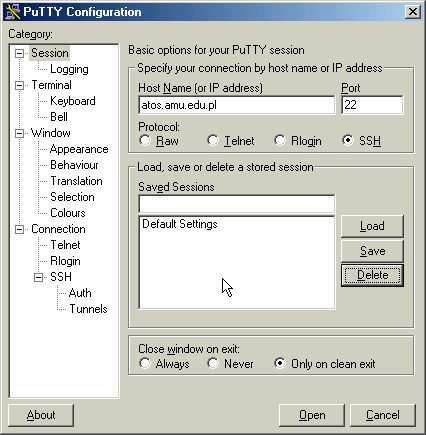The height and width of the screenshot is (435, 426).
Task: Click the Cancel button
Action: click(x=383, y=415)
